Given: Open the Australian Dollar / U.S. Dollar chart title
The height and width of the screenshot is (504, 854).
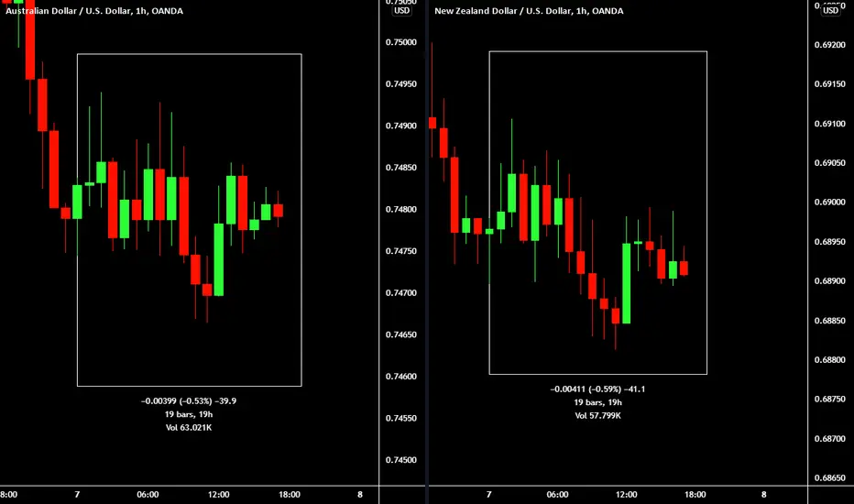Looking at the screenshot, I should pyautogui.click(x=94, y=11).
